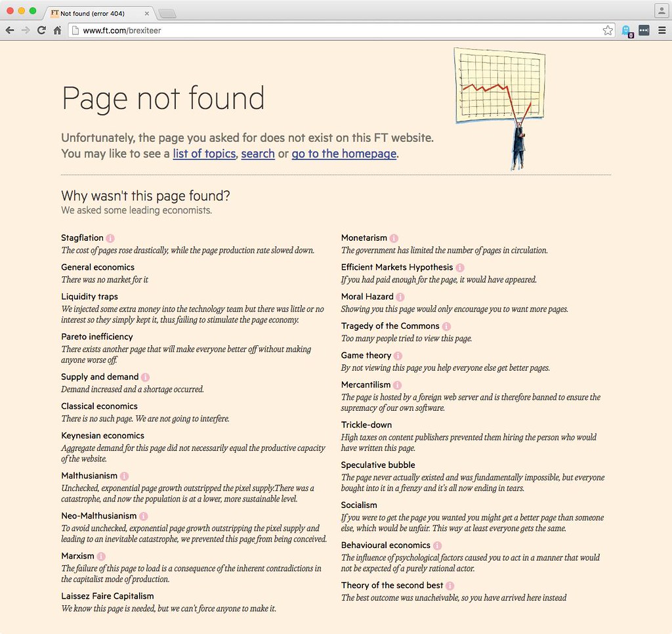Reload the current page

point(41,30)
